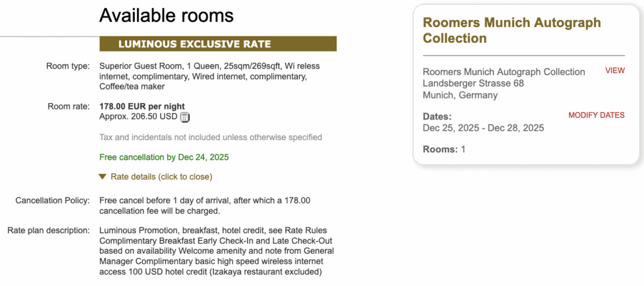The image size is (644, 286).
Task: Open the VIEW link for the hotel
Action: (615, 71)
